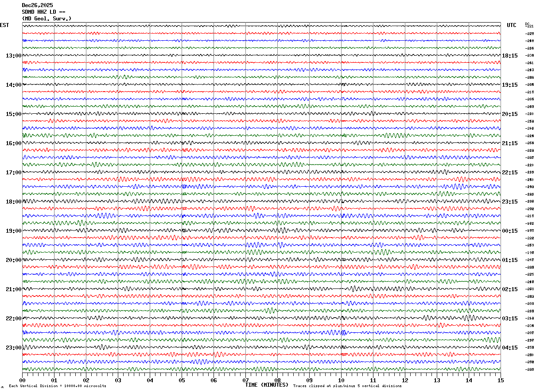Click the 01:15 UTC time label
This screenshot has width=536, height=392.
pos(510,260)
